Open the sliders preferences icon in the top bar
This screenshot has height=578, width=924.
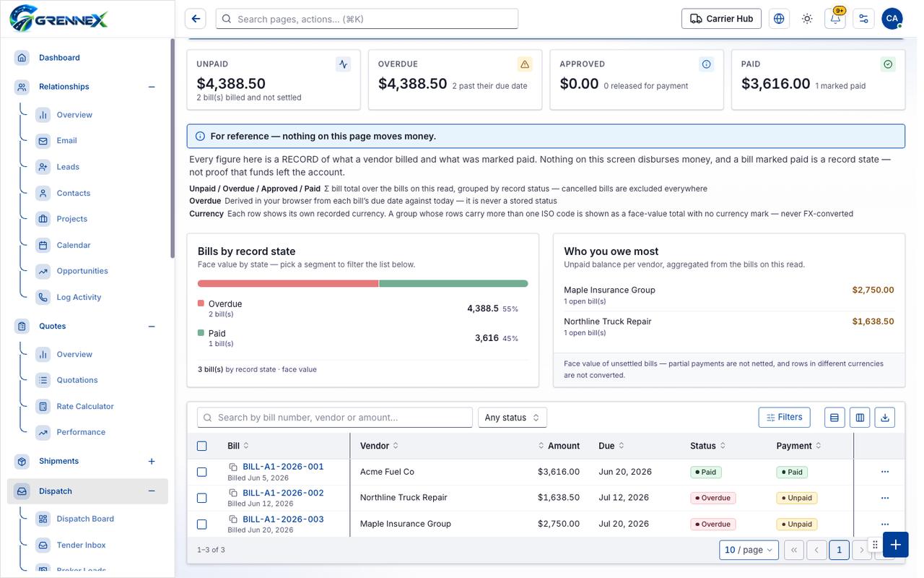pos(863,19)
